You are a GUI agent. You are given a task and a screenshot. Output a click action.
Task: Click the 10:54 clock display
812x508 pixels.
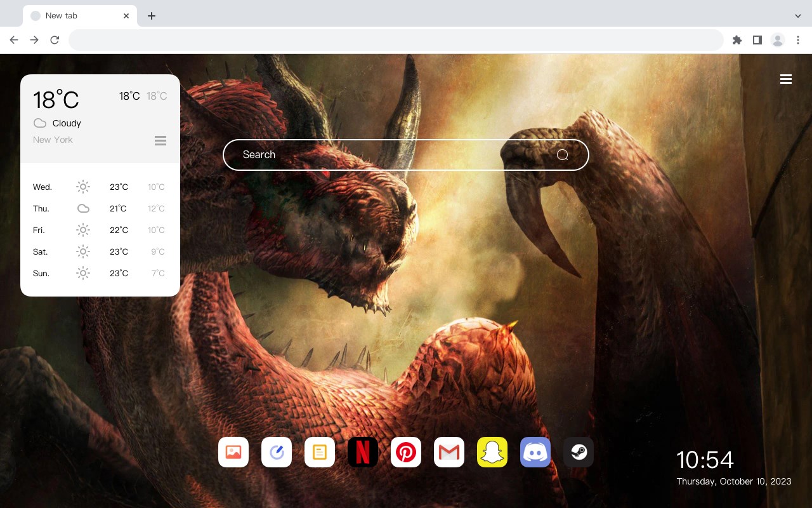[x=705, y=460]
